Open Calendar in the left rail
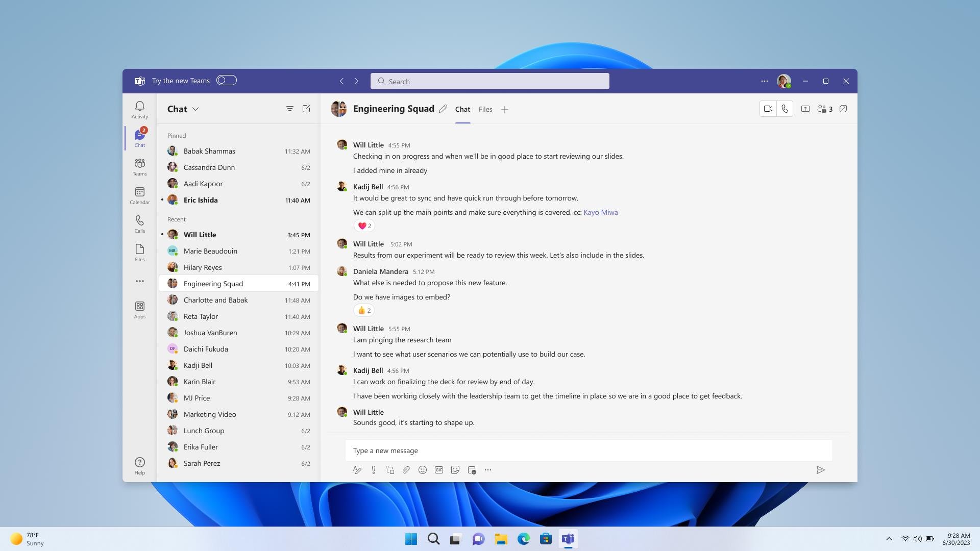This screenshot has width=980, height=551. click(x=139, y=195)
